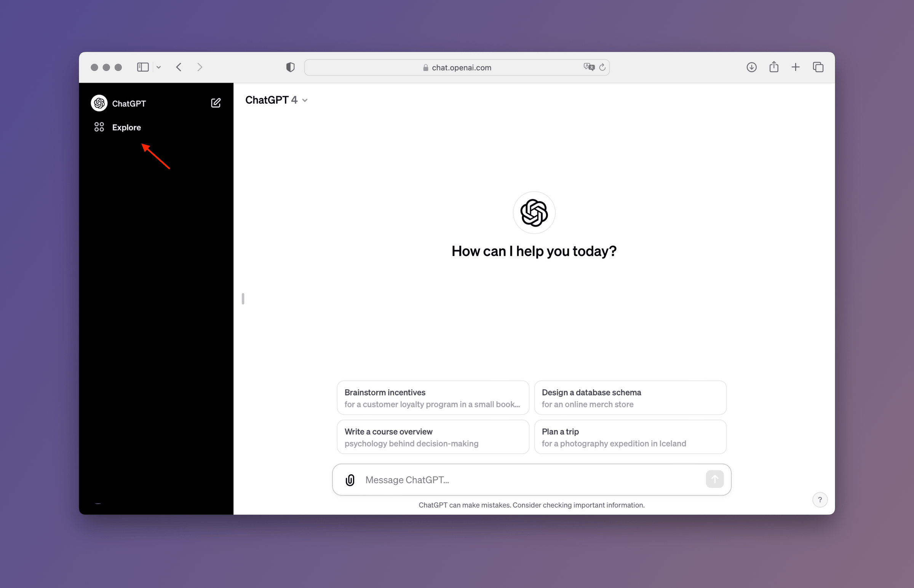Click the Explore GPTs icon
Viewport: 914px width, 588px height.
tap(99, 127)
